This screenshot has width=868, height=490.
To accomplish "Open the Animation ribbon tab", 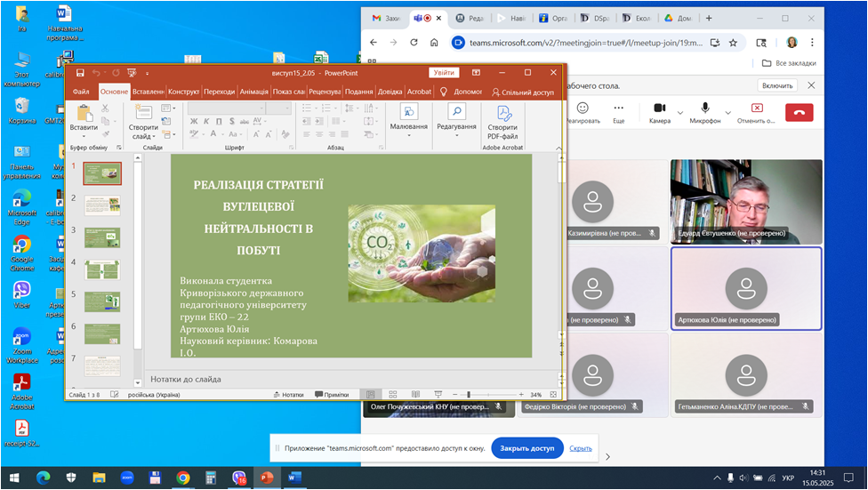I will [253, 92].
